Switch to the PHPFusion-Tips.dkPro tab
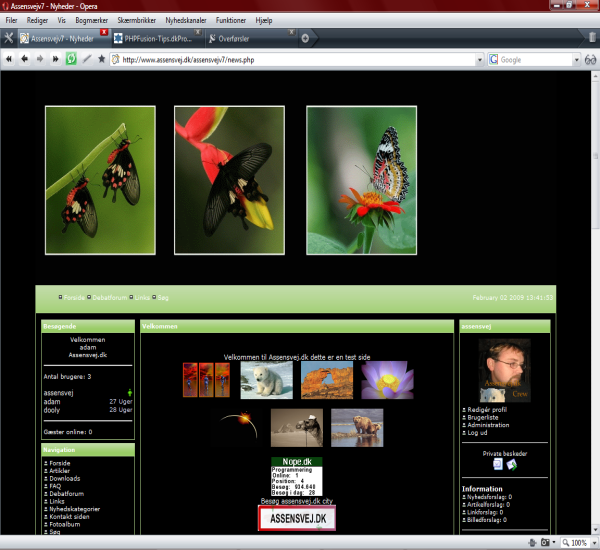 pos(157,38)
